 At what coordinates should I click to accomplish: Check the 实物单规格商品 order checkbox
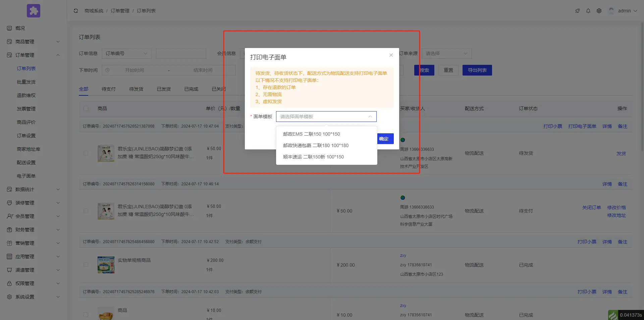[x=86, y=265]
